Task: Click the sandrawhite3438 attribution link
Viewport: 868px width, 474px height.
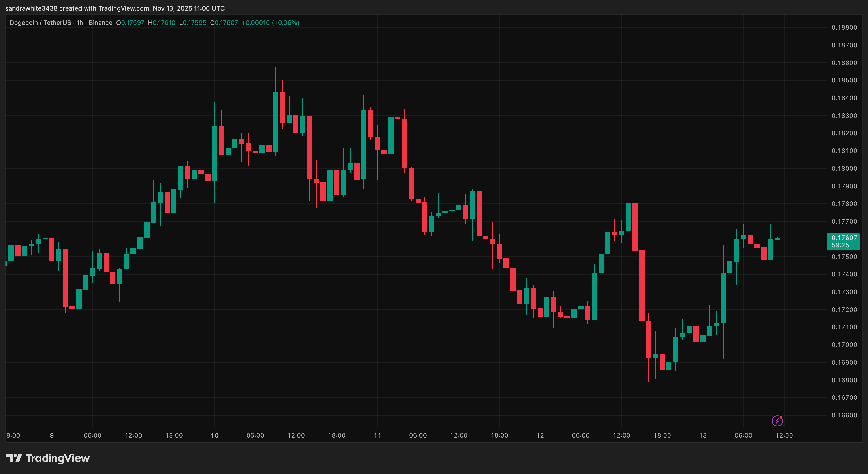Action: [32, 8]
